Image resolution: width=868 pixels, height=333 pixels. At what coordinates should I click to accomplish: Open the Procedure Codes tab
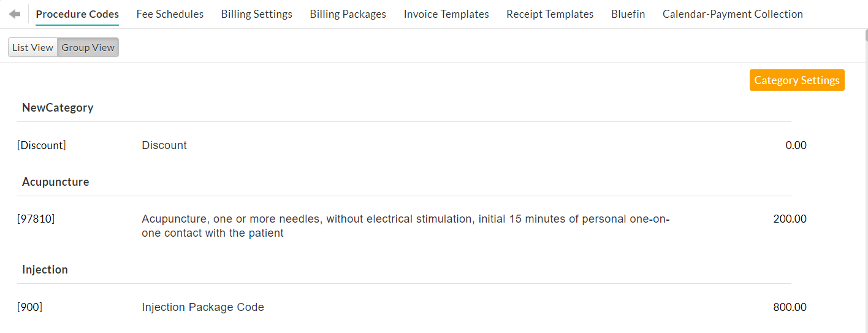pyautogui.click(x=77, y=14)
